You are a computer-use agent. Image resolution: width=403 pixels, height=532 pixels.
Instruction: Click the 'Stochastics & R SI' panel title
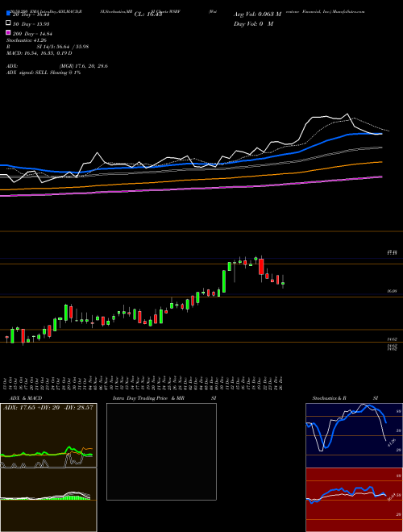[345, 398]
